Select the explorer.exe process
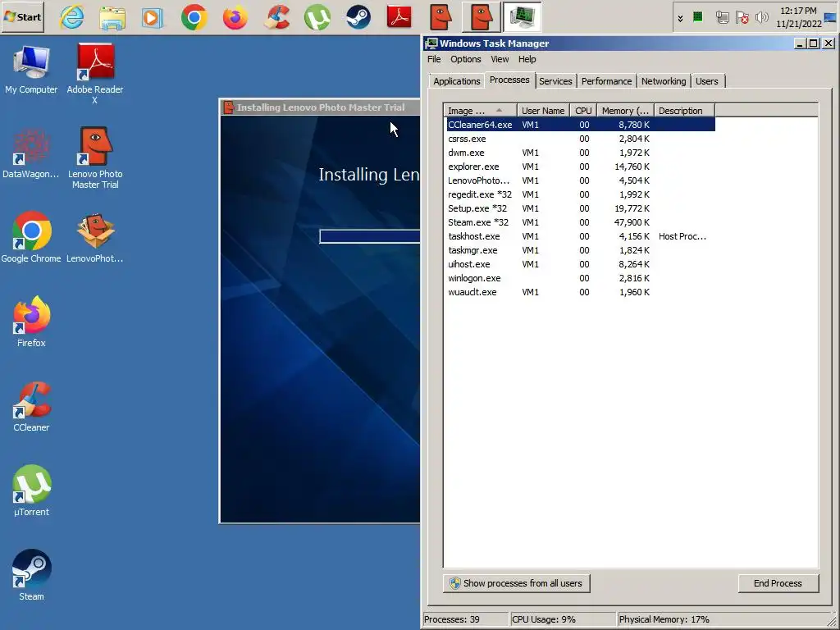The height and width of the screenshot is (630, 840). pyautogui.click(x=581, y=167)
